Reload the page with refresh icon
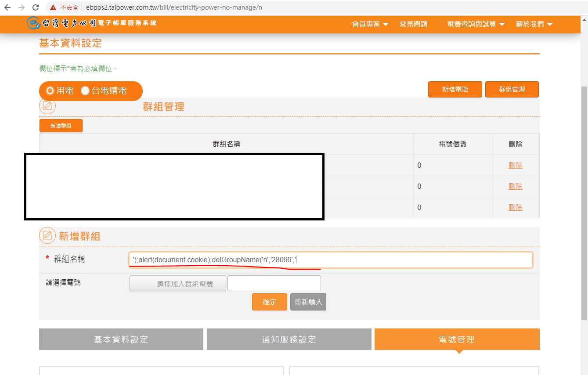Viewport: 588px width, 375px height. tap(36, 7)
